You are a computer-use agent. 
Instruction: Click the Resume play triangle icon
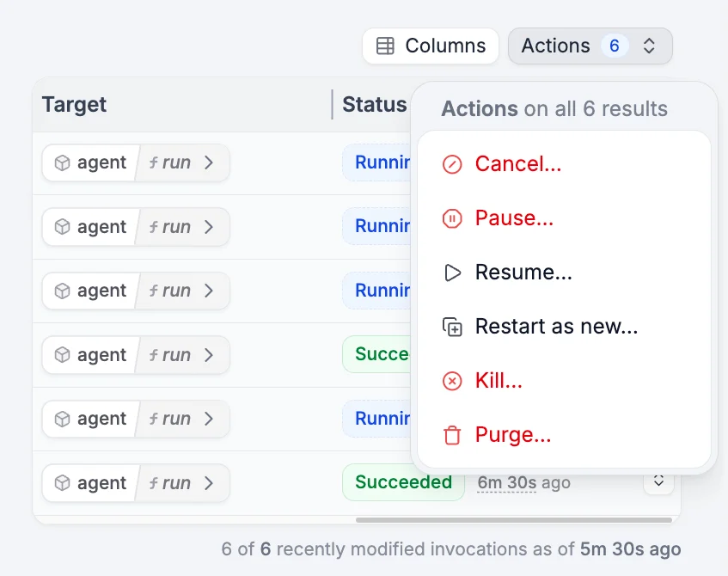pos(452,273)
